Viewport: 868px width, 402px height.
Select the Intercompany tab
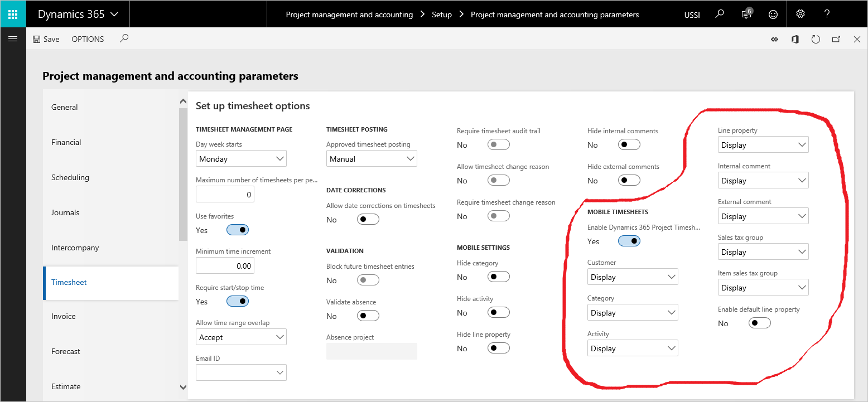(111, 248)
